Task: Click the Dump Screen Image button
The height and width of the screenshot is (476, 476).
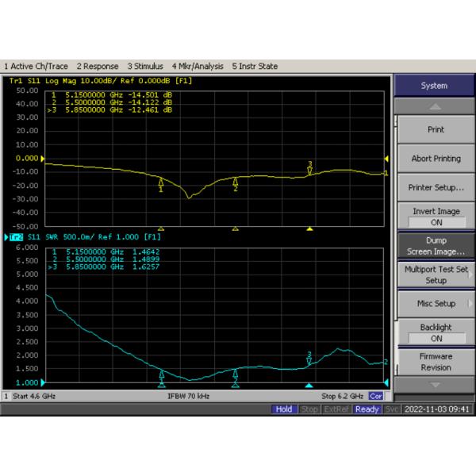Action: (x=433, y=246)
